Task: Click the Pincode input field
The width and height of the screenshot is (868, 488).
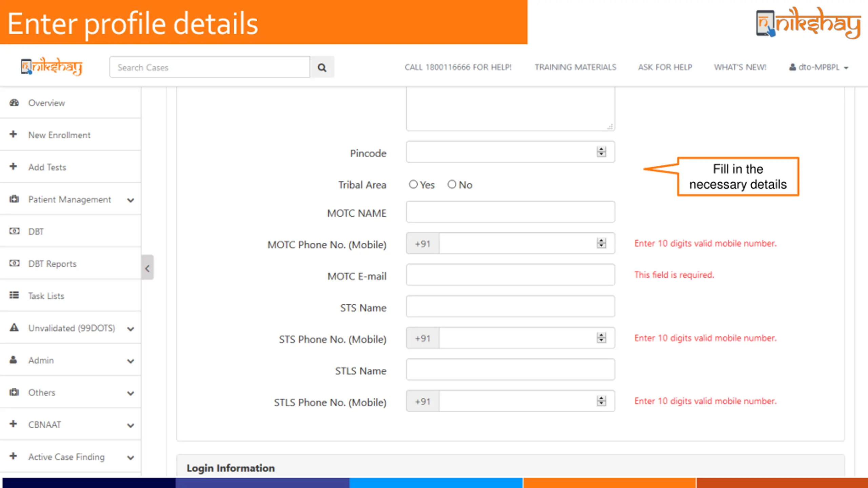Action: click(510, 152)
